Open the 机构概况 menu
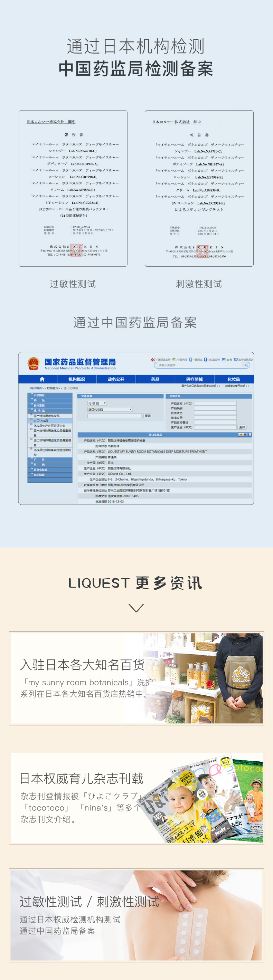The height and width of the screenshot is (980, 273). (76, 379)
